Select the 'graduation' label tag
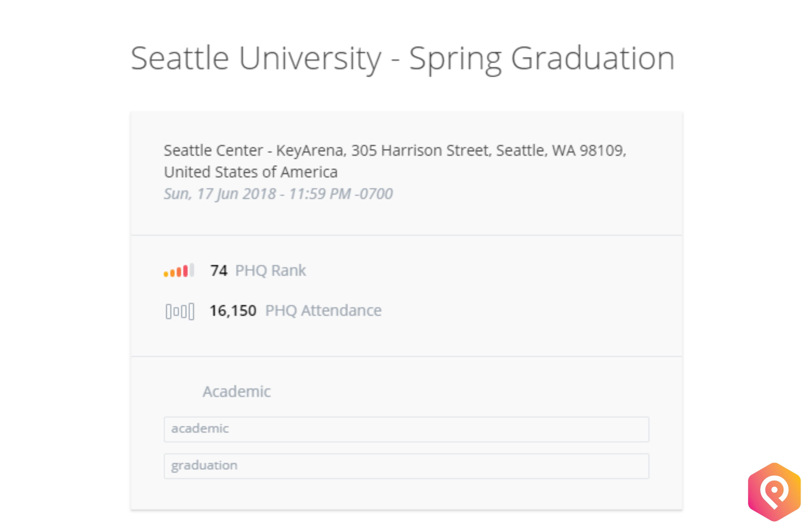 click(x=406, y=466)
